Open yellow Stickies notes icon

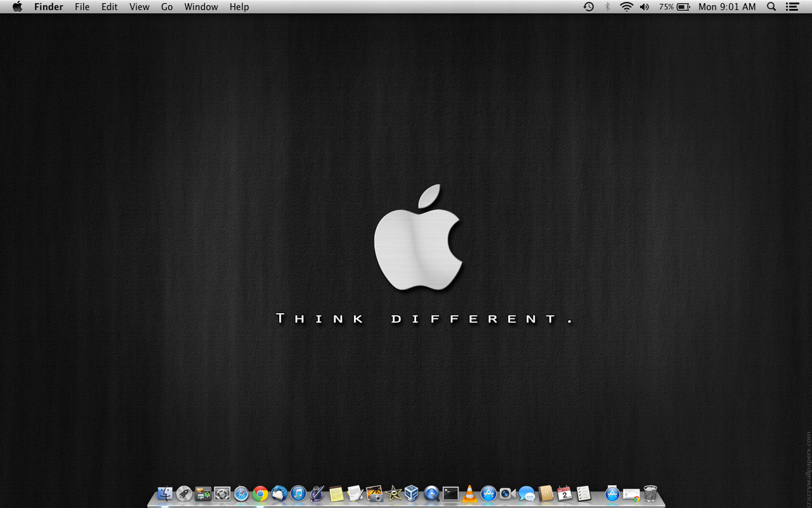tap(336, 493)
